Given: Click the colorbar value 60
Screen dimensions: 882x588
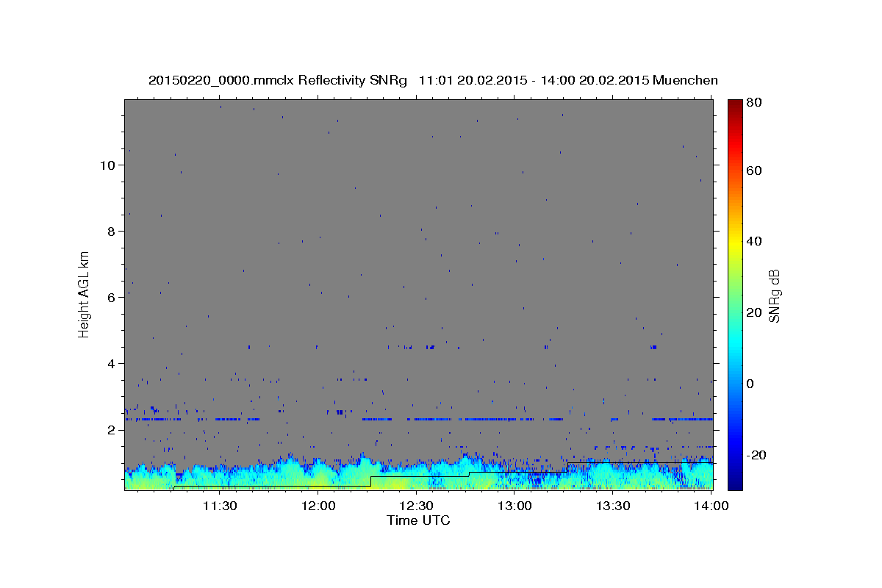Looking at the screenshot, I should [756, 171].
